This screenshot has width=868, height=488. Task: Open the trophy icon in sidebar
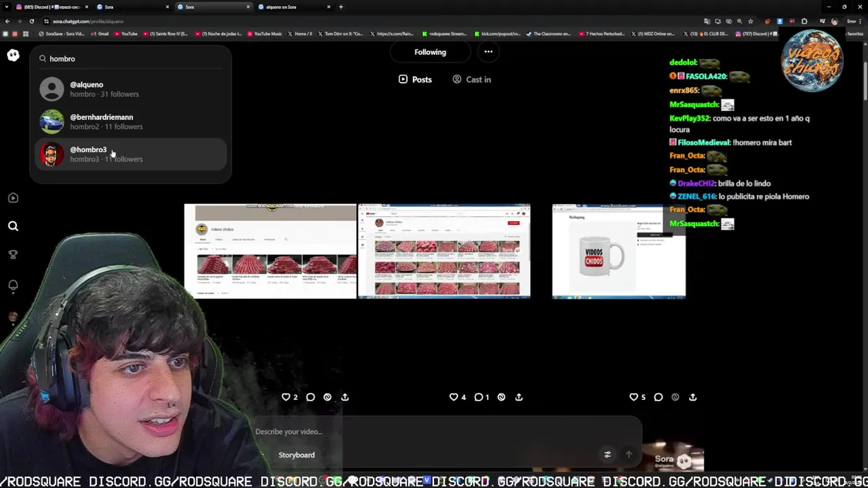[x=13, y=255]
